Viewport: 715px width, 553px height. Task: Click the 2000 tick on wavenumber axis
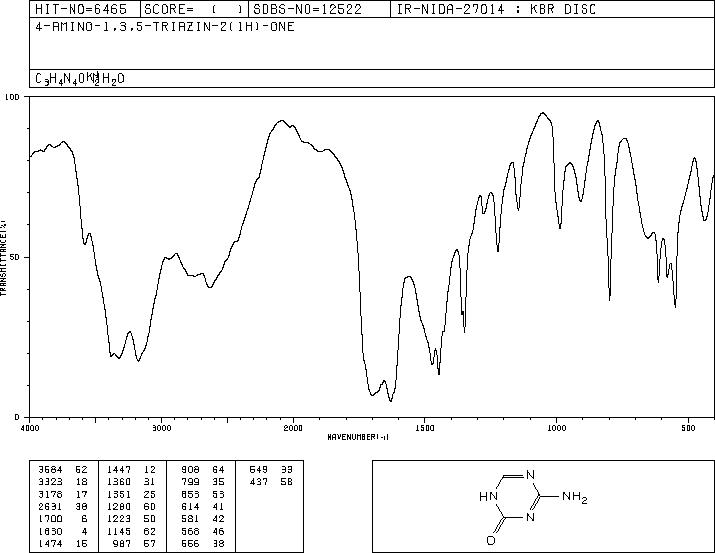(x=293, y=428)
